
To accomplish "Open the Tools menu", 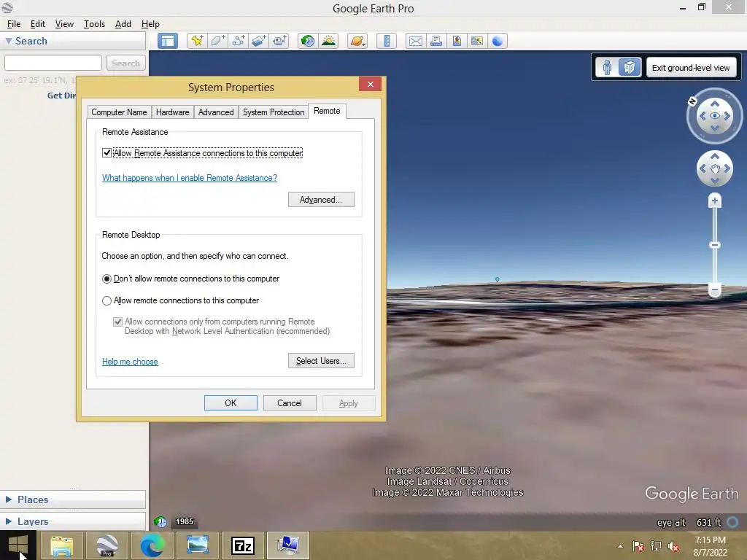I will pos(94,24).
